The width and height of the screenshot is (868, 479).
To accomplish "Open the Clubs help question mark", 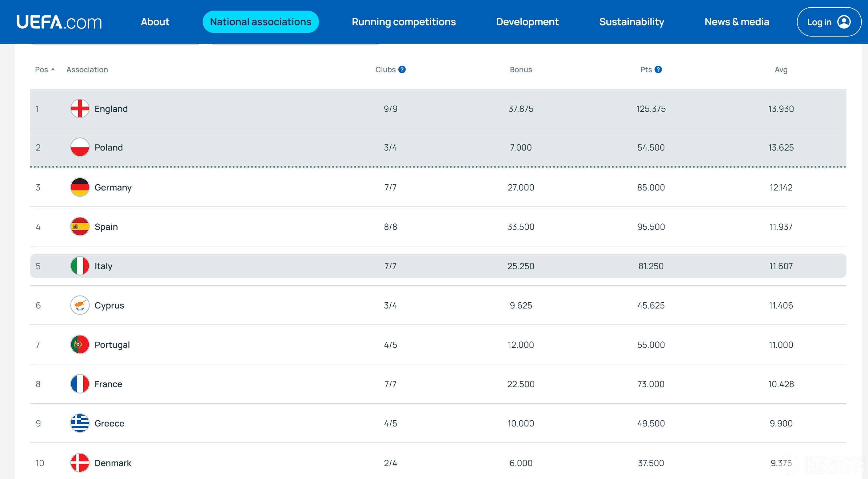I will (402, 69).
